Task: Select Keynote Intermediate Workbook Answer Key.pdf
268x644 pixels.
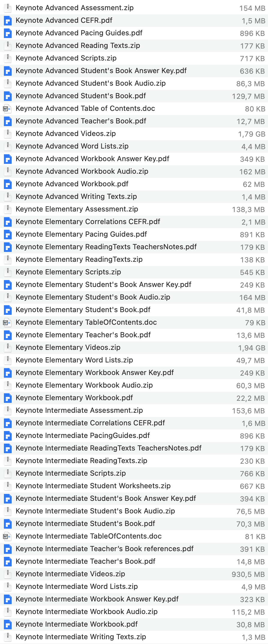Action: [97, 599]
